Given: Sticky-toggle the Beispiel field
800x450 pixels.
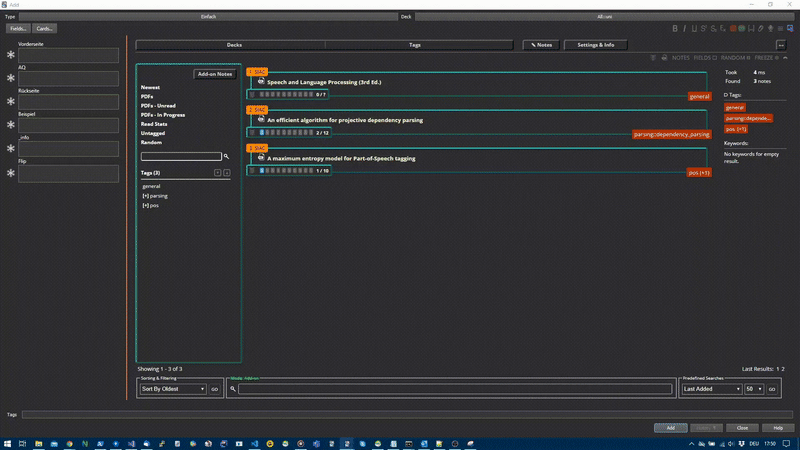Looking at the screenshot, I should pos(11,124).
